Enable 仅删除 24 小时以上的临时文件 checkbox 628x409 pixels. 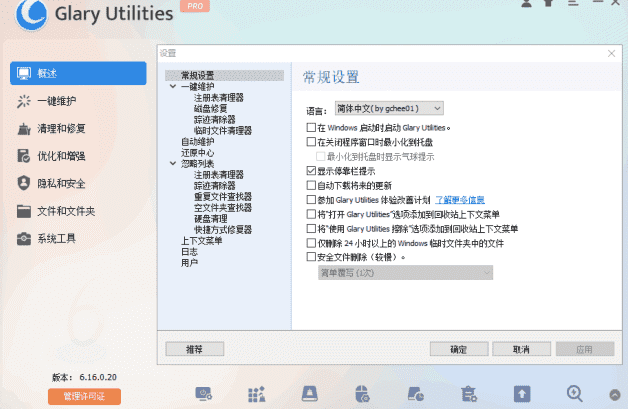pos(311,243)
